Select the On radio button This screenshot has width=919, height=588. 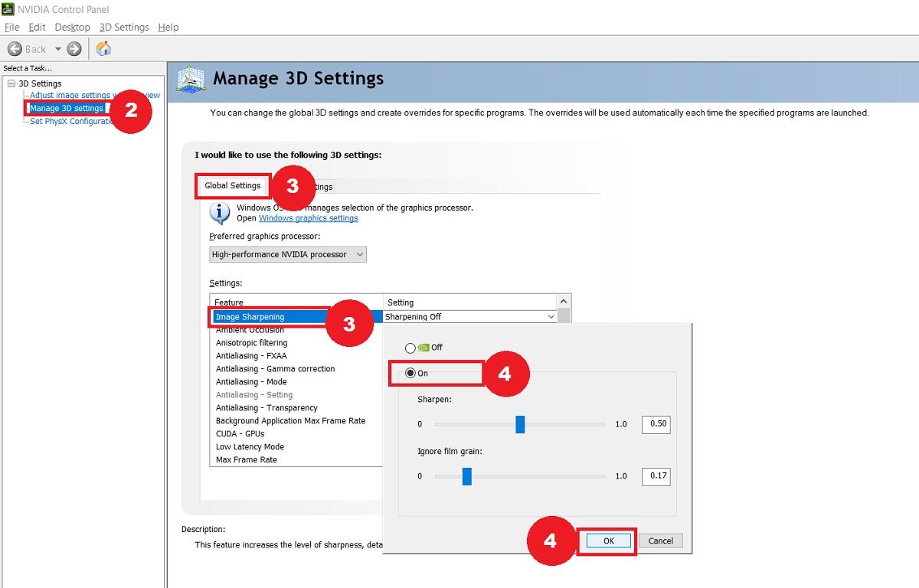(410, 374)
